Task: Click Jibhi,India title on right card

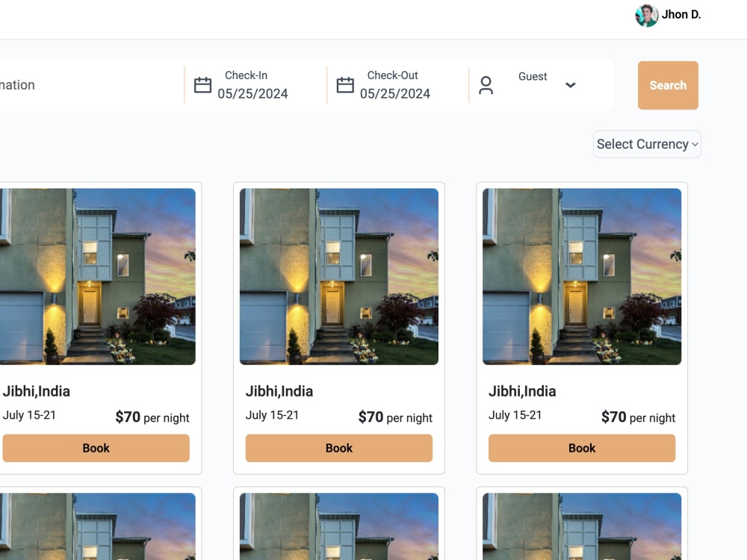Action: [522, 391]
